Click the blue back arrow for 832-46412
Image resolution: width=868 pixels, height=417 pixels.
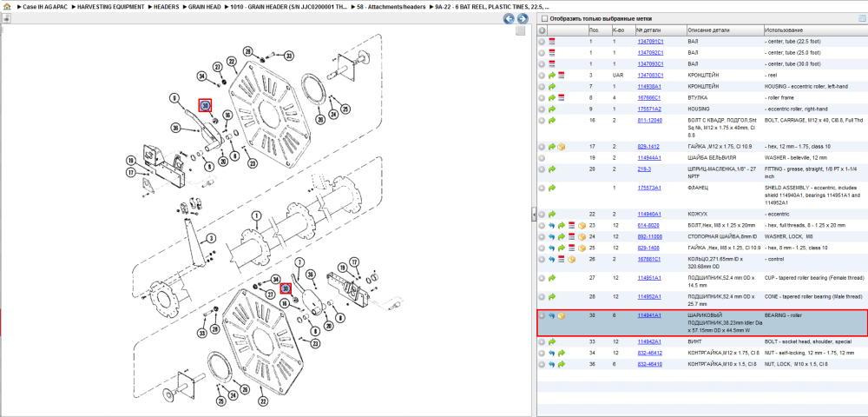point(552,354)
